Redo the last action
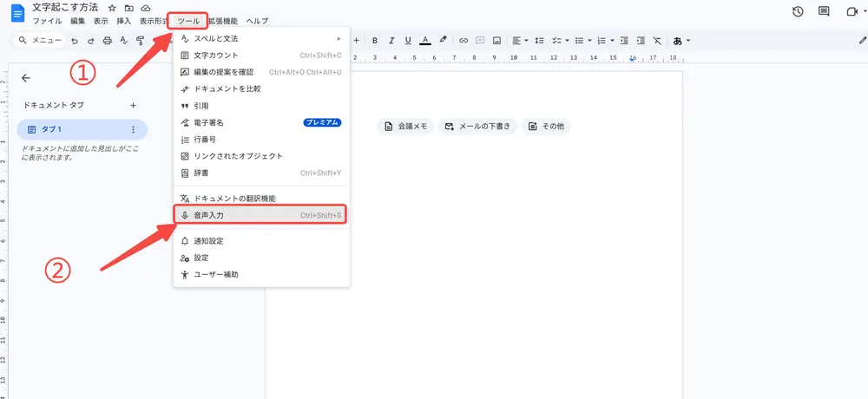 [91, 41]
